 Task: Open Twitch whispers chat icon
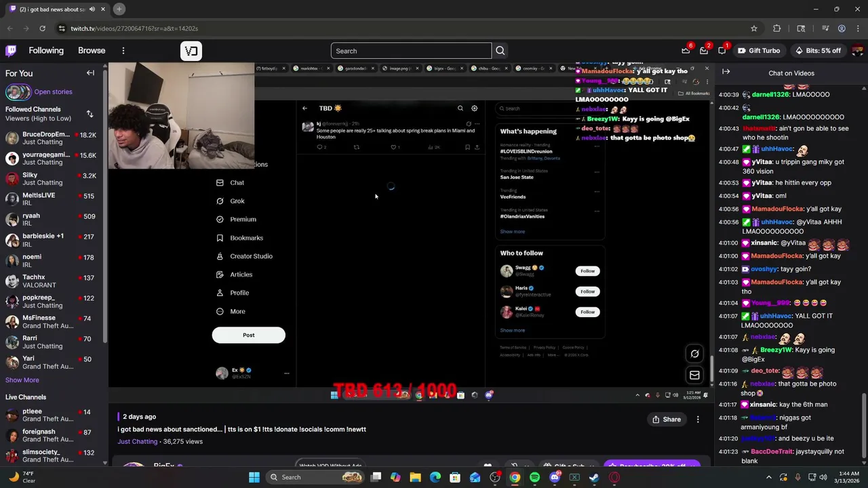pos(722,51)
